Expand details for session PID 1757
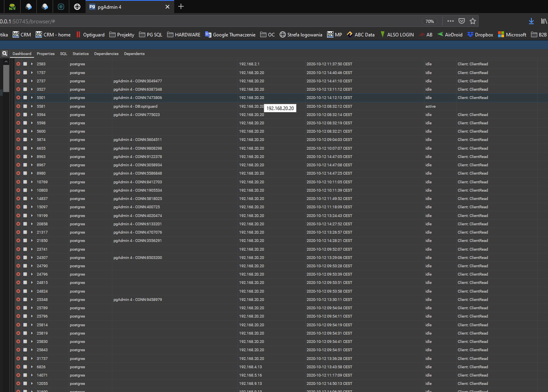 click(x=32, y=72)
